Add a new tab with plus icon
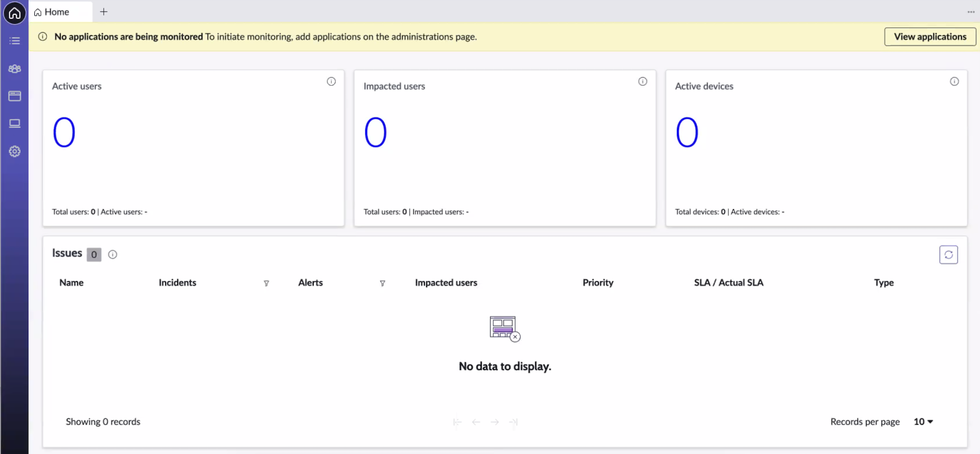 (104, 12)
